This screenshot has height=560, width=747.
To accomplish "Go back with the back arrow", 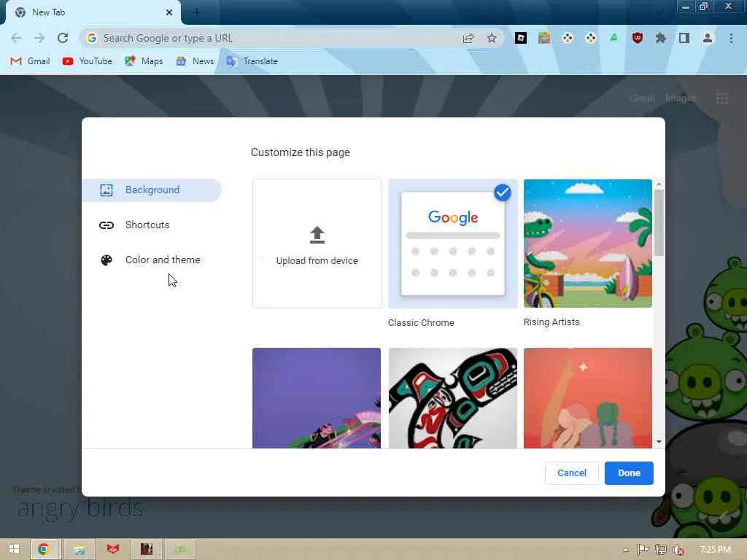I will click(x=16, y=38).
